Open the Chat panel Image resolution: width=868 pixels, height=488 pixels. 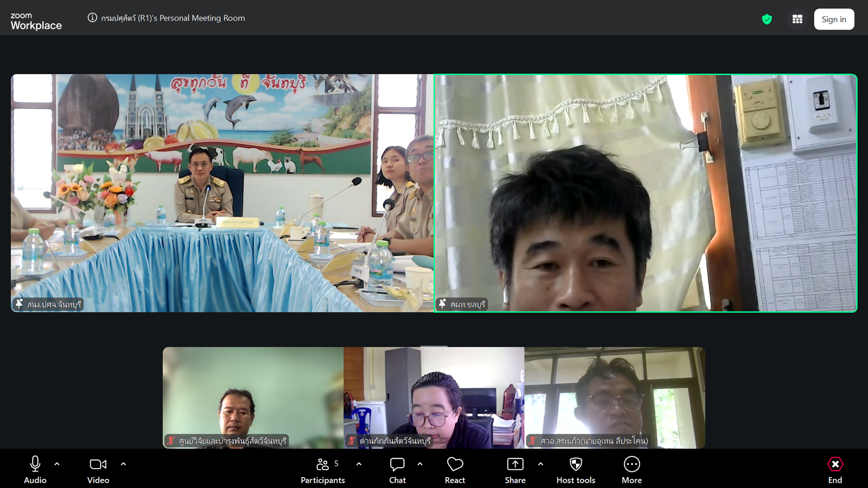(397, 470)
